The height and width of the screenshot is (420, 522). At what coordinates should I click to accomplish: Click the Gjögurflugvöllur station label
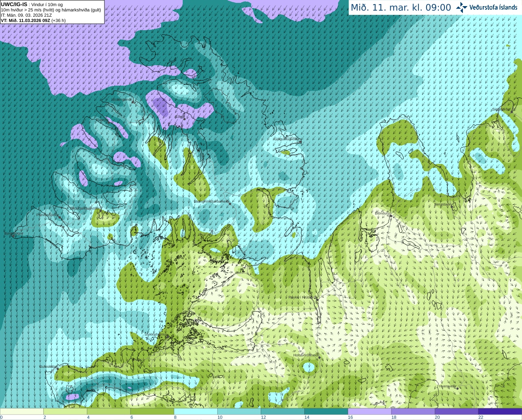[287, 139]
